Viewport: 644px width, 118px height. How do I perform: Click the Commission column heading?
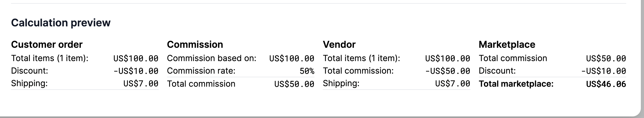[195, 45]
